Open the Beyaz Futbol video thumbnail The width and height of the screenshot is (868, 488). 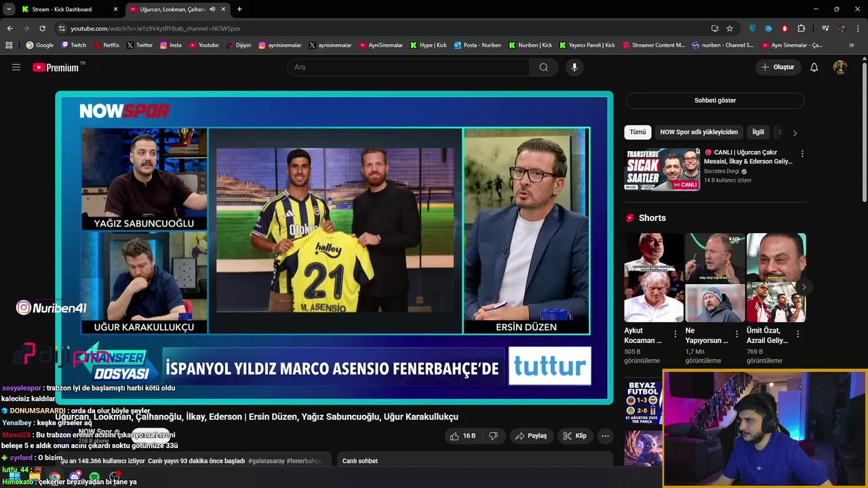point(642,405)
